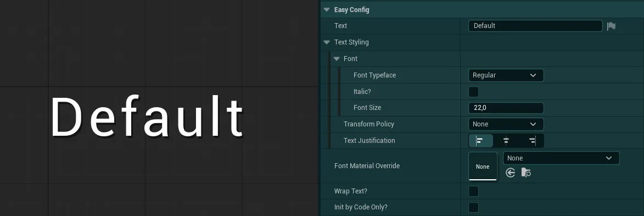Open the Font Typeface Regular dropdown
Viewport: 644px width, 216px height.
pos(506,75)
